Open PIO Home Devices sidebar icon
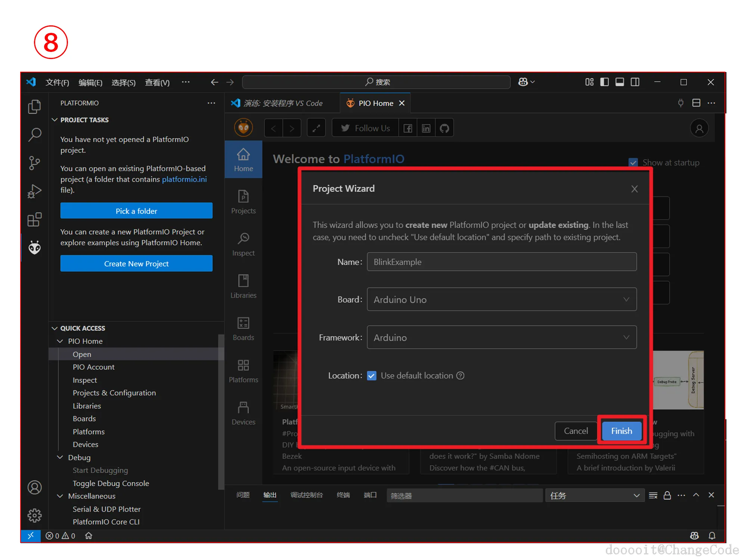 (243, 413)
